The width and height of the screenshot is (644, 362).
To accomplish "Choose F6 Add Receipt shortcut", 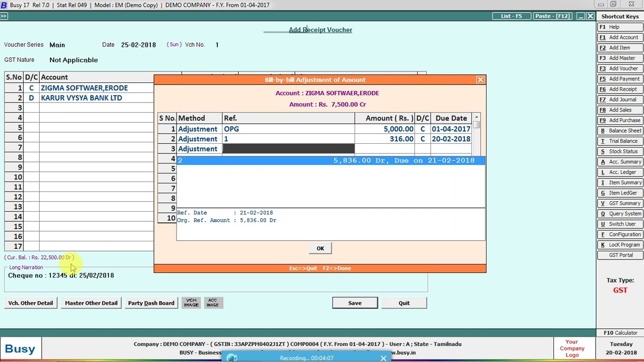I will [620, 89].
